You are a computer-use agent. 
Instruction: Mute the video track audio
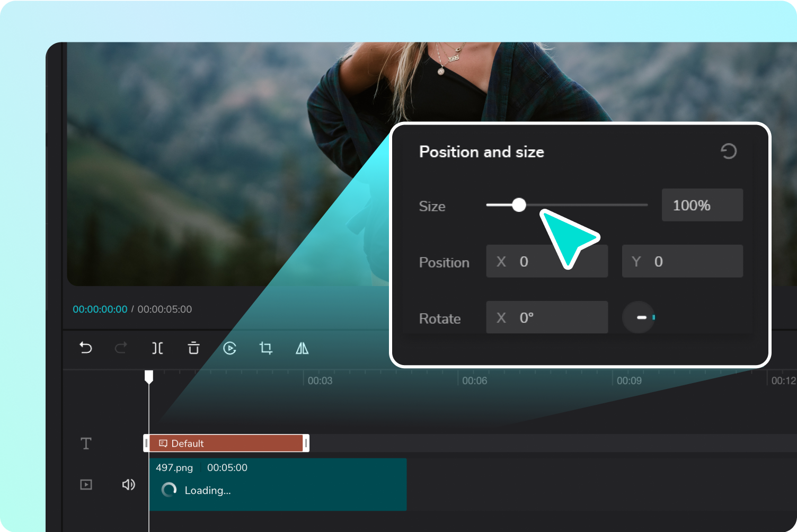(128, 485)
